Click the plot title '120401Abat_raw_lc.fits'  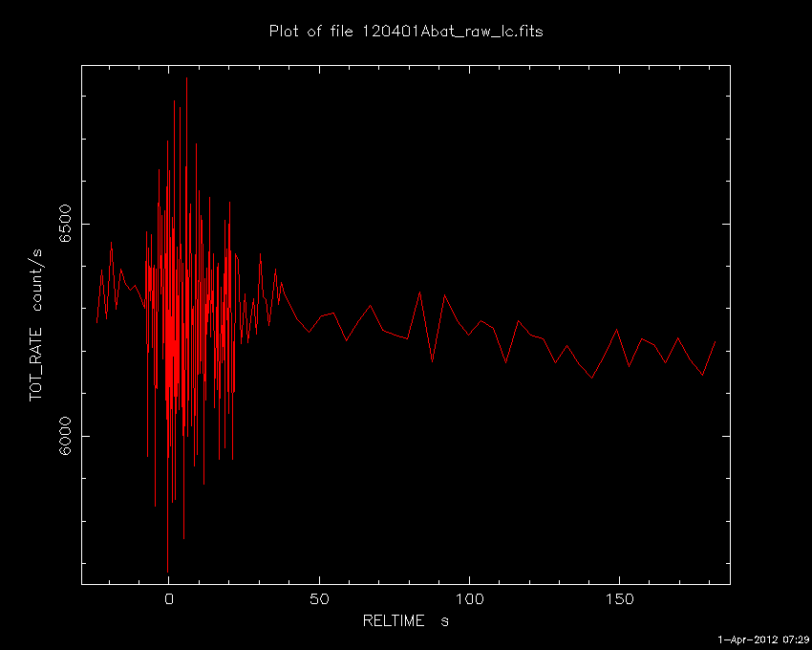[x=453, y=32]
